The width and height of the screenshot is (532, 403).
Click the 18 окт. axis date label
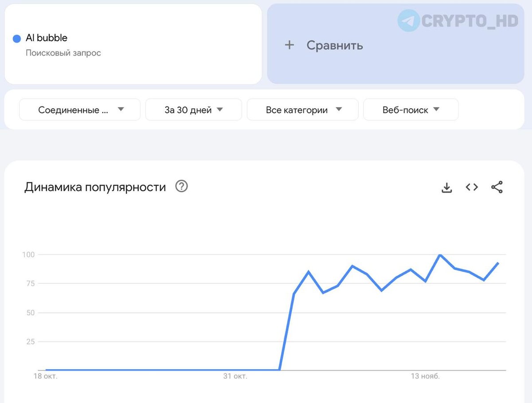[46, 376]
